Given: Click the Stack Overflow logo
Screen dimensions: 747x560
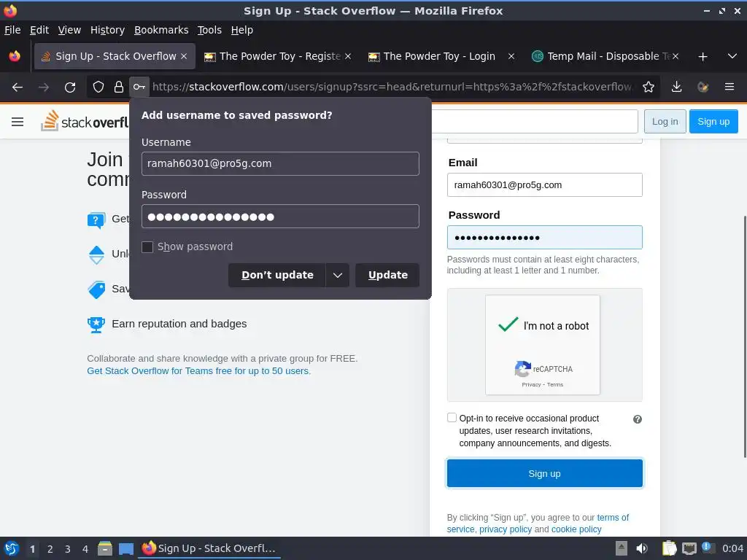Looking at the screenshot, I should click(85, 122).
